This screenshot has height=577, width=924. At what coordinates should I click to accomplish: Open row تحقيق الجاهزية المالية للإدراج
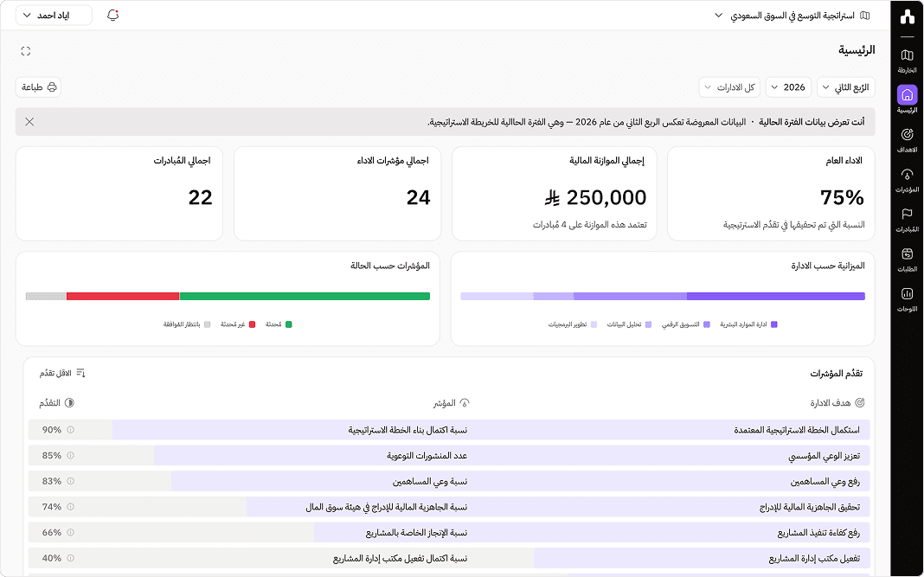click(x=449, y=507)
